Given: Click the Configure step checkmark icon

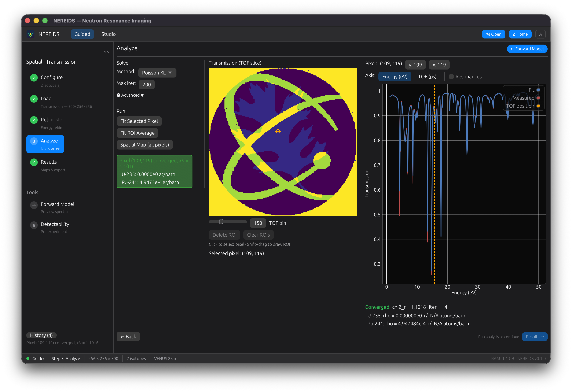Looking at the screenshot, I should point(34,78).
